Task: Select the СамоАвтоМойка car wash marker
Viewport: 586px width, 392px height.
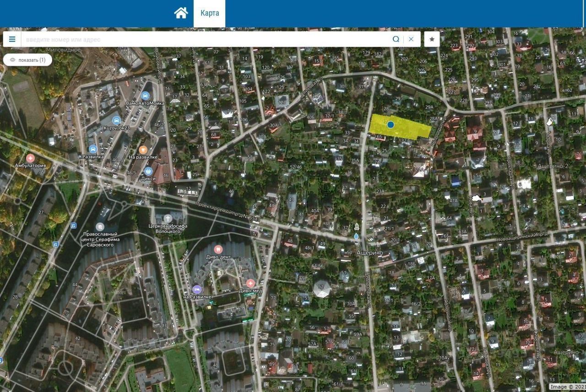Action: (x=146, y=96)
